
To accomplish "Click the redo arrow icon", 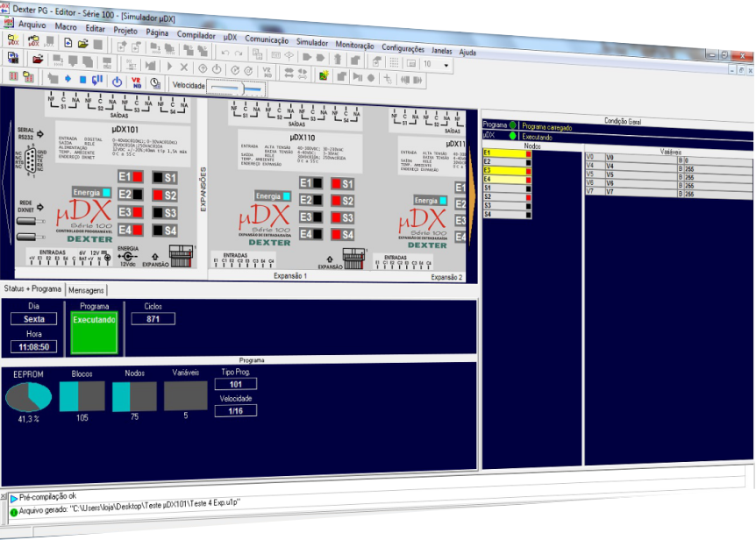I will coord(239,53).
